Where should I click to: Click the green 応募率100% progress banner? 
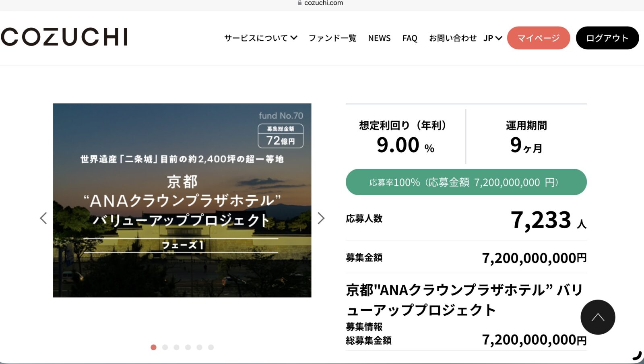coord(466,182)
